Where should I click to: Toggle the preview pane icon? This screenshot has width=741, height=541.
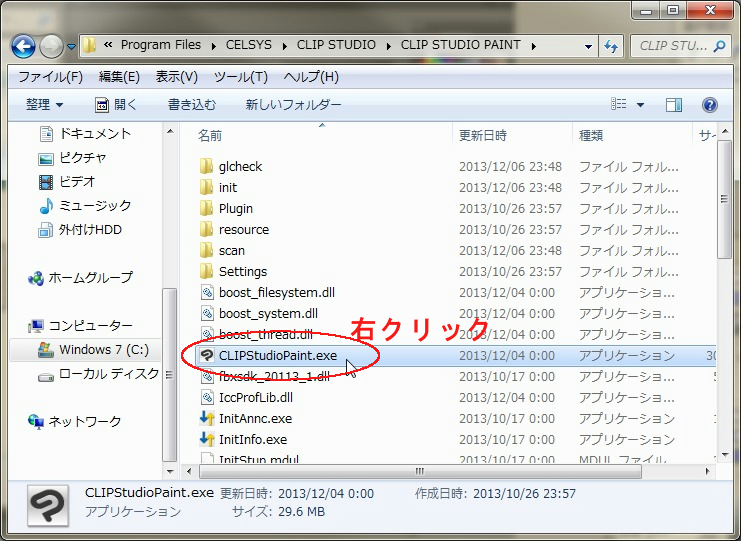tap(674, 105)
